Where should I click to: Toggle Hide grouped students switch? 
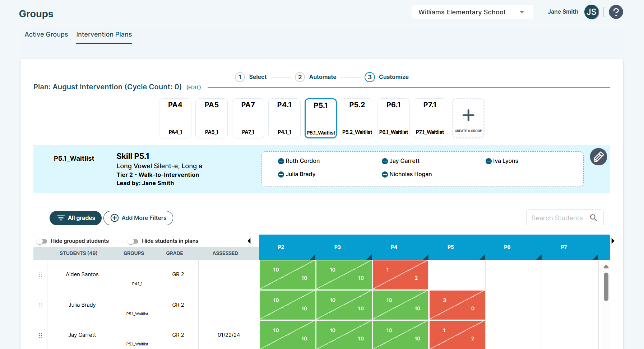[42, 241]
